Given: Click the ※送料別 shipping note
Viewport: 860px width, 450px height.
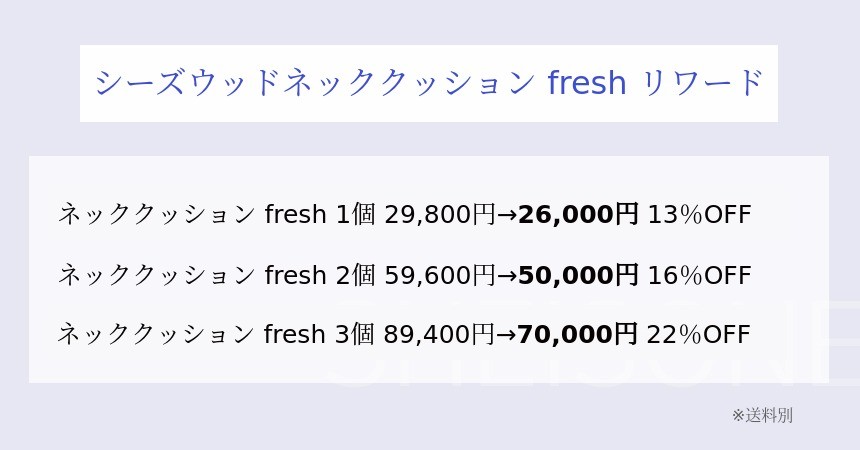Looking at the screenshot, I should point(762,415).
